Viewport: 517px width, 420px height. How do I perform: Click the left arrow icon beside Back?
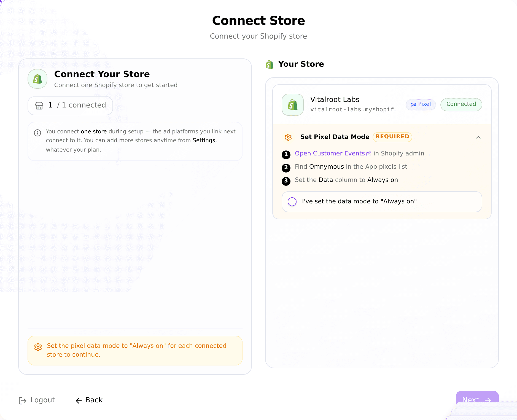[79, 401]
